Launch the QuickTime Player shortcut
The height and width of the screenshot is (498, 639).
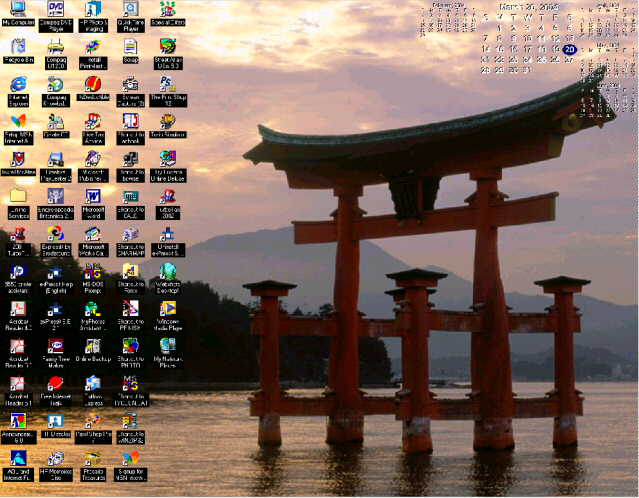coord(130,10)
